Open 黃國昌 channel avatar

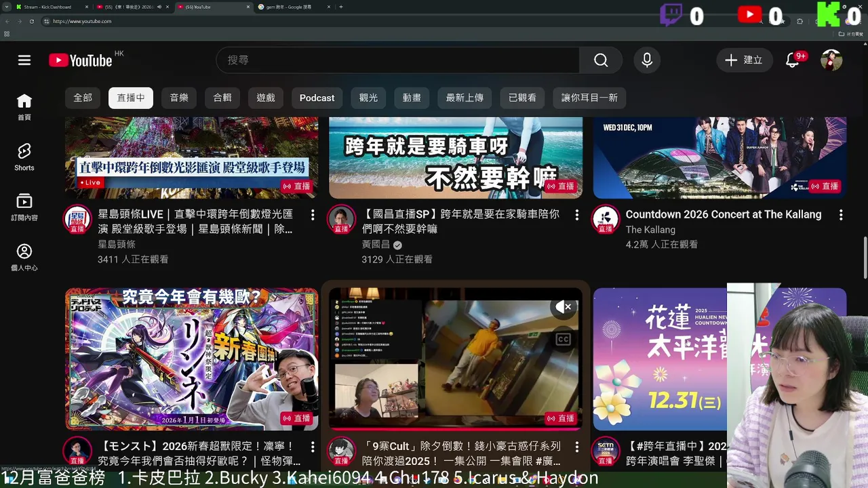coord(341,219)
